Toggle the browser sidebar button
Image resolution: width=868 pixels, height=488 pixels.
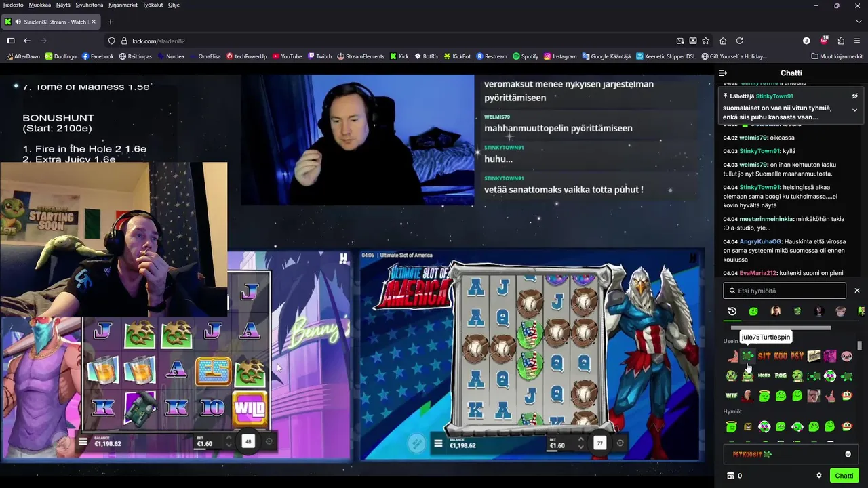11,41
